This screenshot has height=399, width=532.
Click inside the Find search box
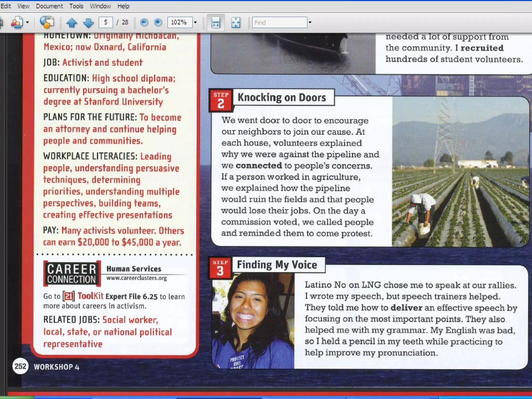tap(279, 23)
